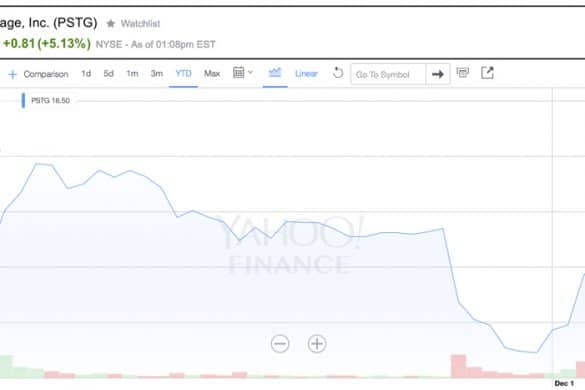The width and height of the screenshot is (585, 390).
Task: Open chart in new window icon
Action: pos(487,72)
